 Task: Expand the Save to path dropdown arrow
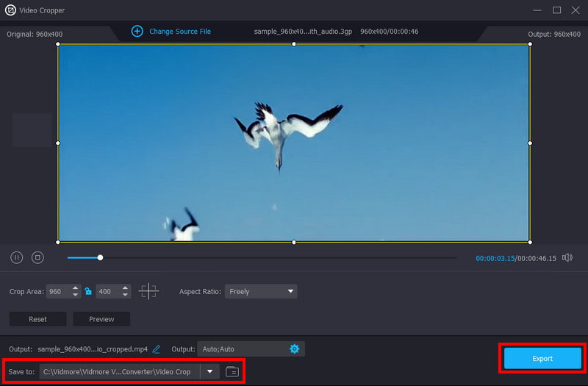point(210,371)
